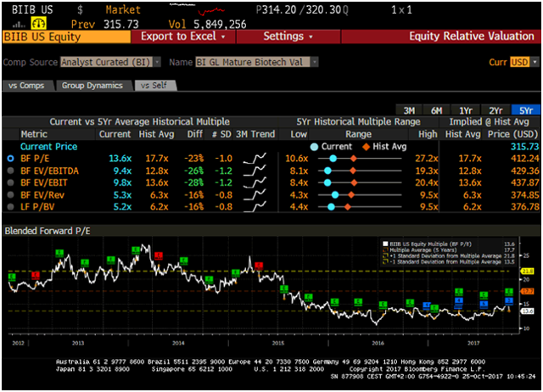Click the Current legend dot above range sliders

point(315,147)
